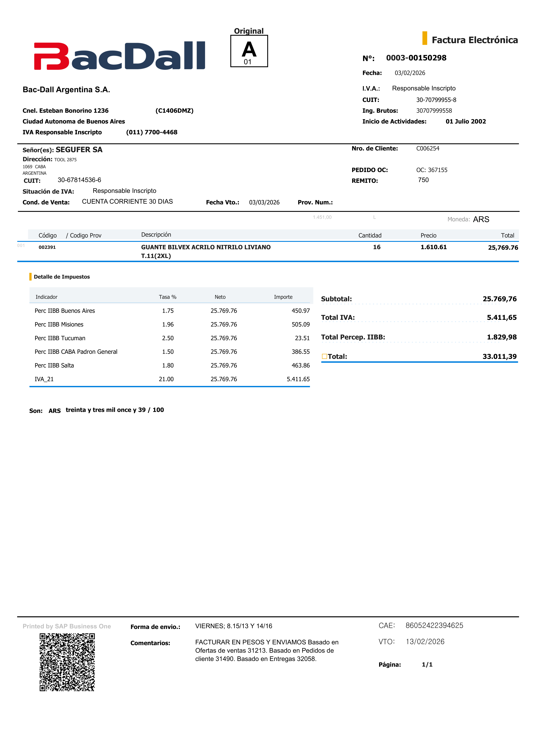Click the IVA_21 tax row
Viewport: 535px width, 756px height.
click(44, 379)
